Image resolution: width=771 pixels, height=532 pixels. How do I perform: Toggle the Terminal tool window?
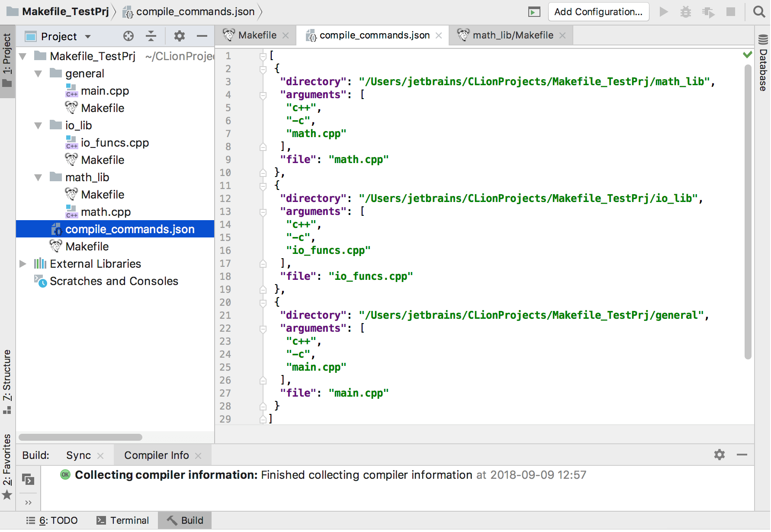click(x=123, y=520)
